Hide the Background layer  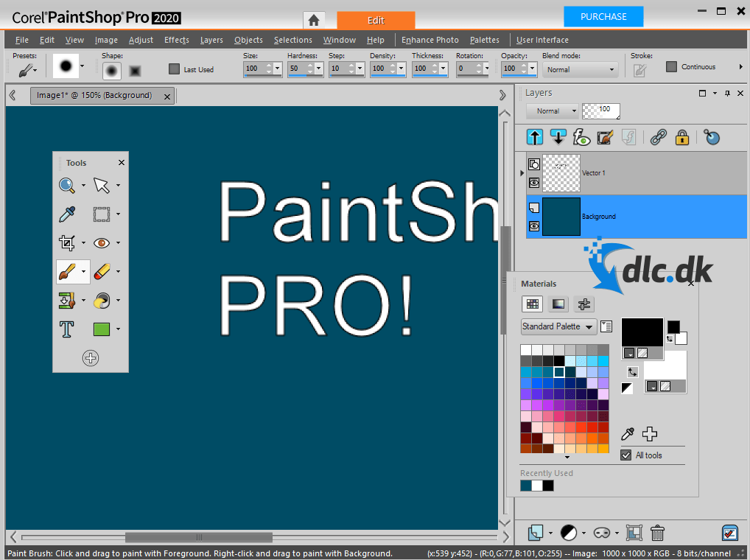coord(533,226)
